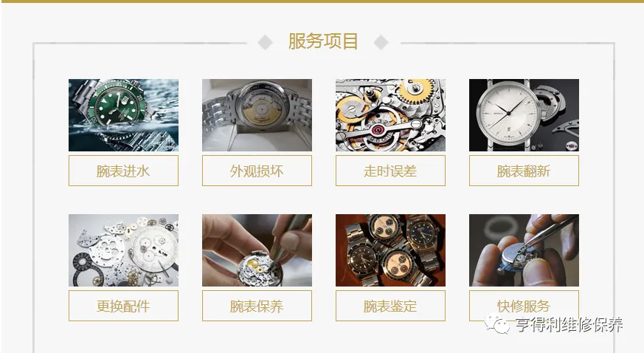Click the watch caseback and steel bracelet photo
Screen dimensions: 644x353
click(257, 115)
